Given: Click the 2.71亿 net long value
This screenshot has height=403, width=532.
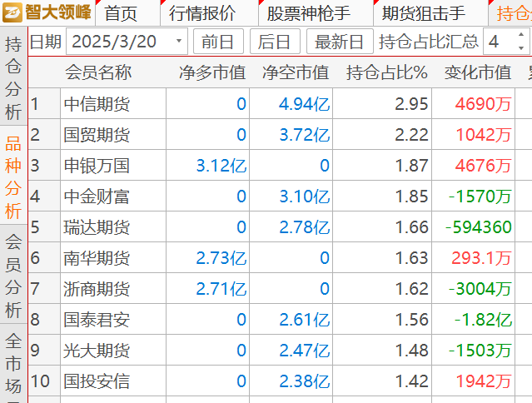Looking at the screenshot, I should click(221, 289).
